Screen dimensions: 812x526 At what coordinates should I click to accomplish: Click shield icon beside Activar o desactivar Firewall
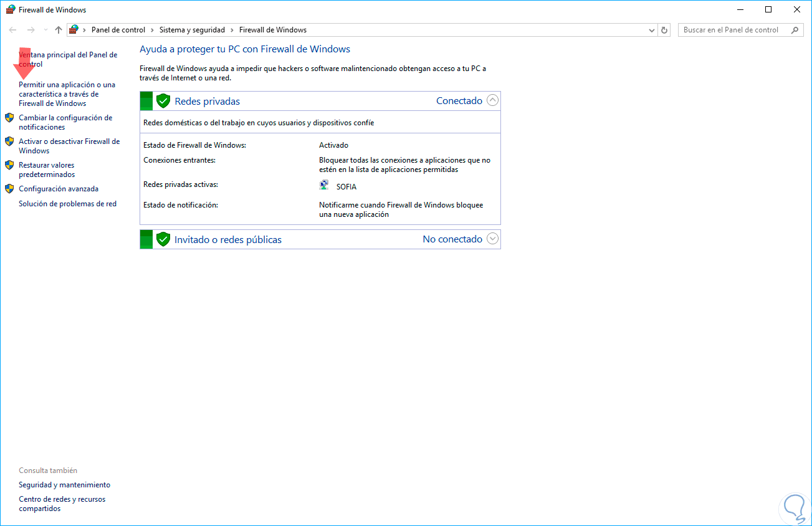(9, 141)
